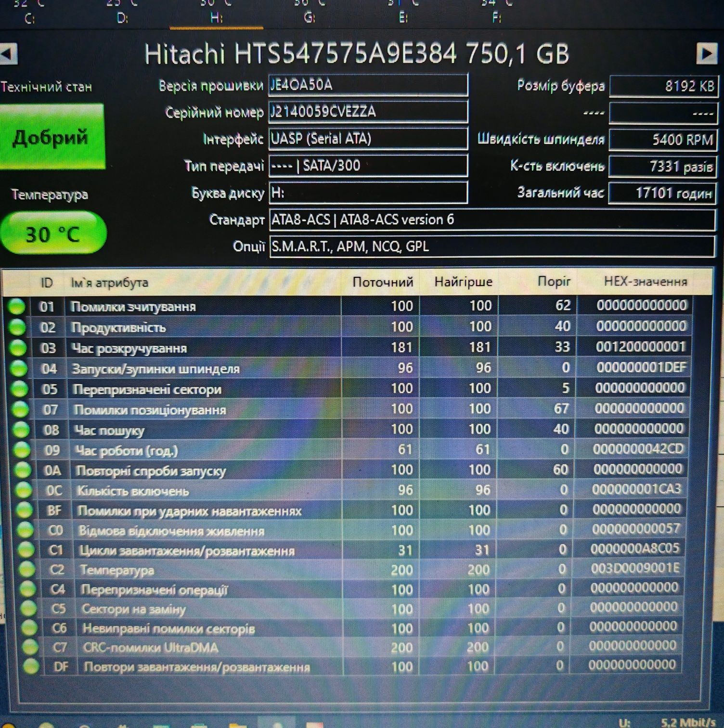
Task: Select the CRC-помилки UltraDMA attribute name
Action: click(x=151, y=648)
